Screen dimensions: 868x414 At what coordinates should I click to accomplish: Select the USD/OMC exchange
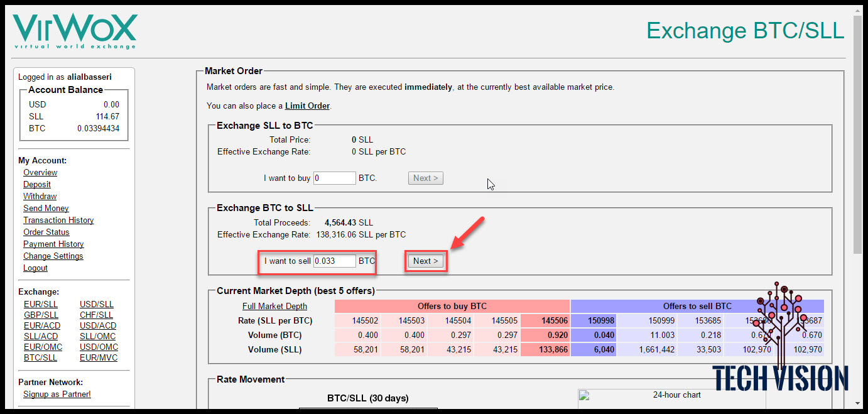[x=99, y=347]
